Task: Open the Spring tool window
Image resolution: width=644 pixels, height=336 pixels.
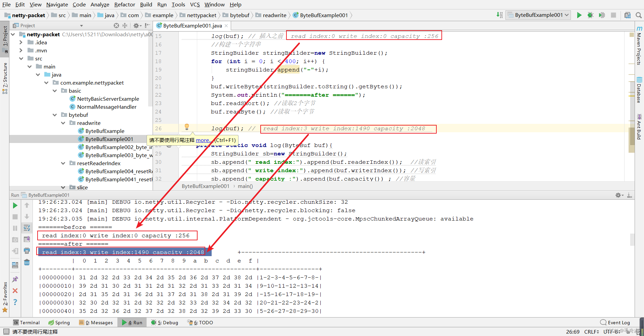Action: (59, 323)
